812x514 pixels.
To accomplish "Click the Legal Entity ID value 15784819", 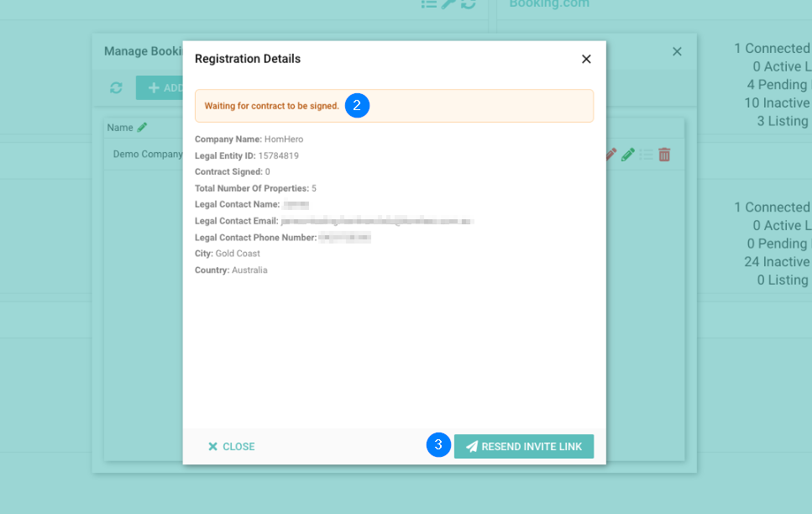I will coord(280,156).
